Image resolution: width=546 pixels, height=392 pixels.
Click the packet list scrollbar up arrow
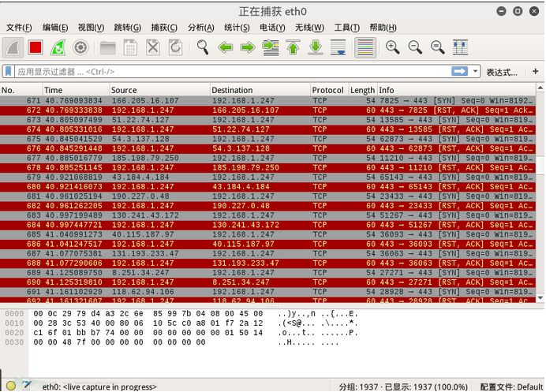pos(540,88)
